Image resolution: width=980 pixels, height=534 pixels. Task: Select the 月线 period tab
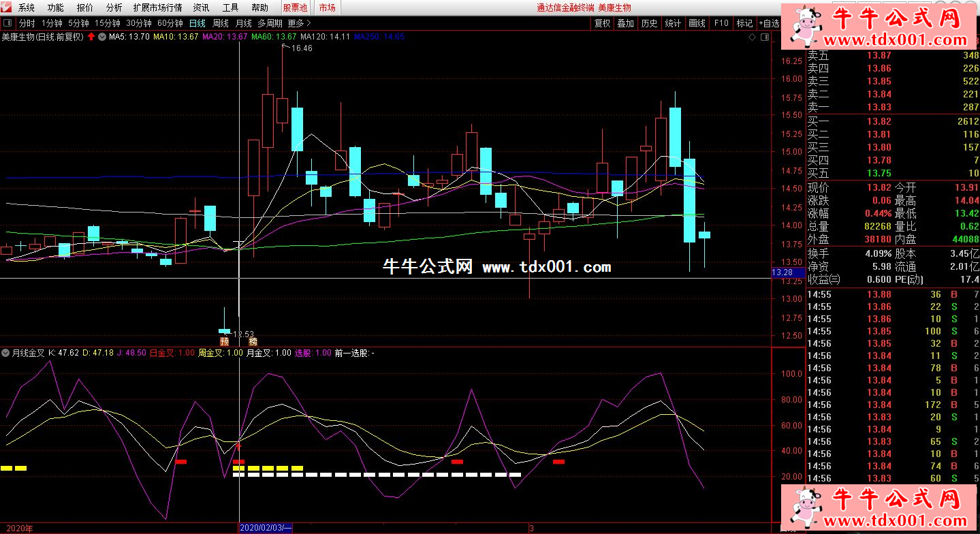244,23
